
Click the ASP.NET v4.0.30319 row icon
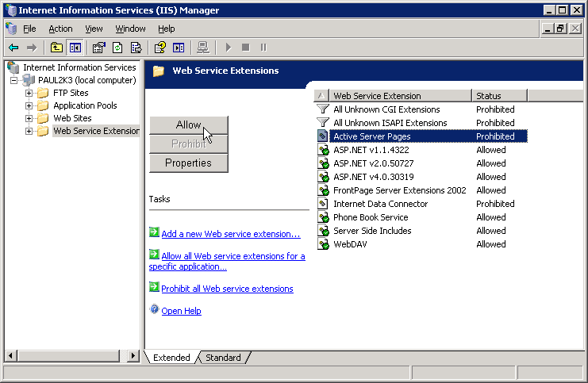tap(323, 177)
